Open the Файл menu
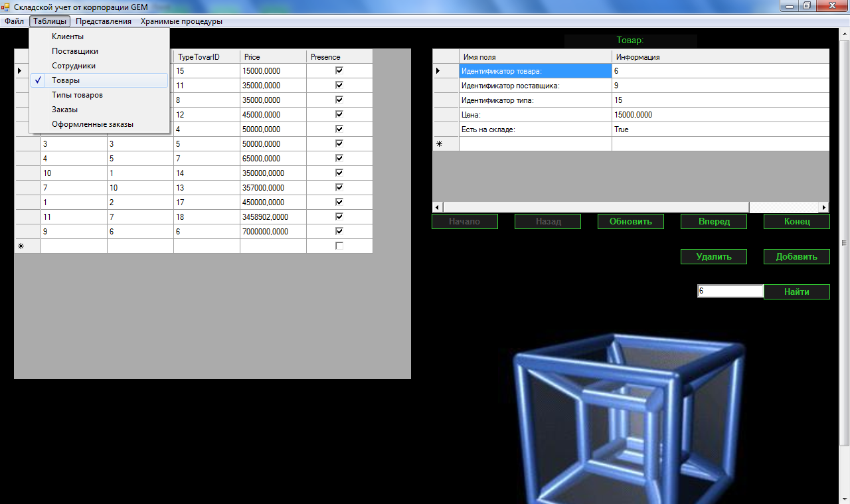The height and width of the screenshot is (504, 850). click(x=14, y=21)
